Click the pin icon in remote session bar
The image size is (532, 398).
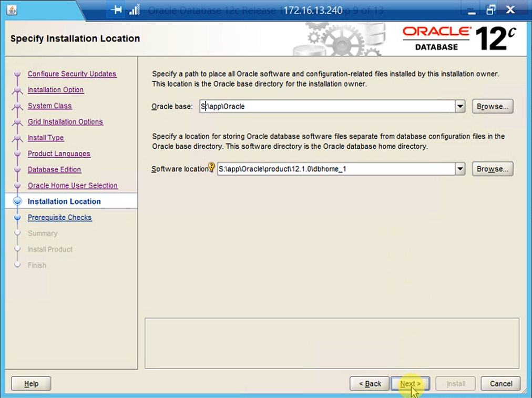pyautogui.click(x=116, y=10)
